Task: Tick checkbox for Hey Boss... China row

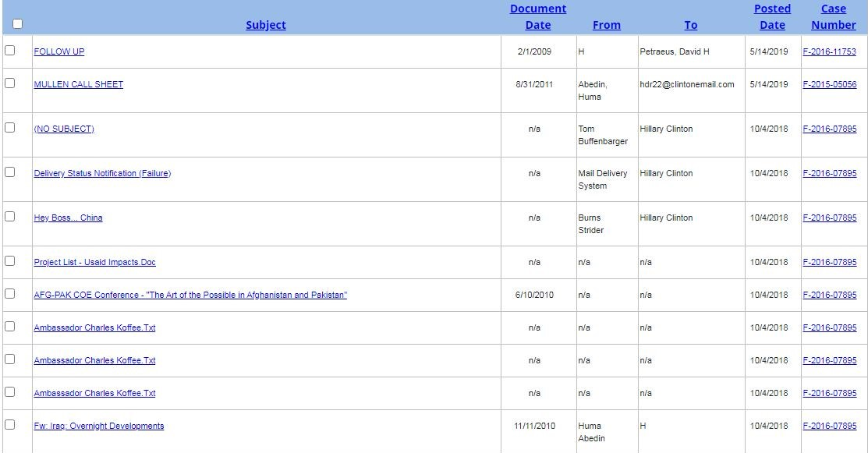Action: point(10,216)
